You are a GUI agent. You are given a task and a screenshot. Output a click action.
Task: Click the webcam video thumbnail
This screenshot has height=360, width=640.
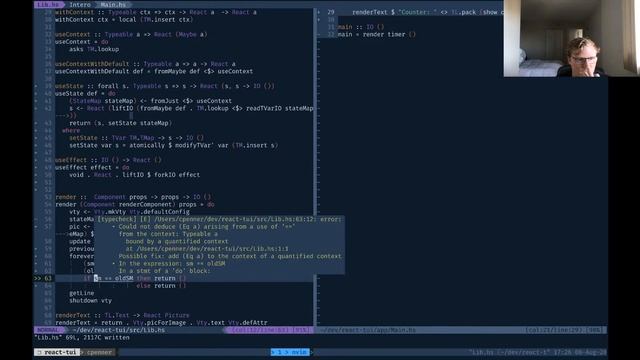[571, 38]
